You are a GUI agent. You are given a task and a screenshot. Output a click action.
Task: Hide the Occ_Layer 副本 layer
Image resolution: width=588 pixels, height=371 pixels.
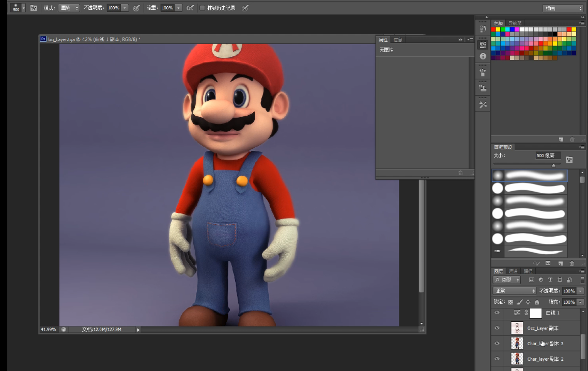click(x=497, y=328)
